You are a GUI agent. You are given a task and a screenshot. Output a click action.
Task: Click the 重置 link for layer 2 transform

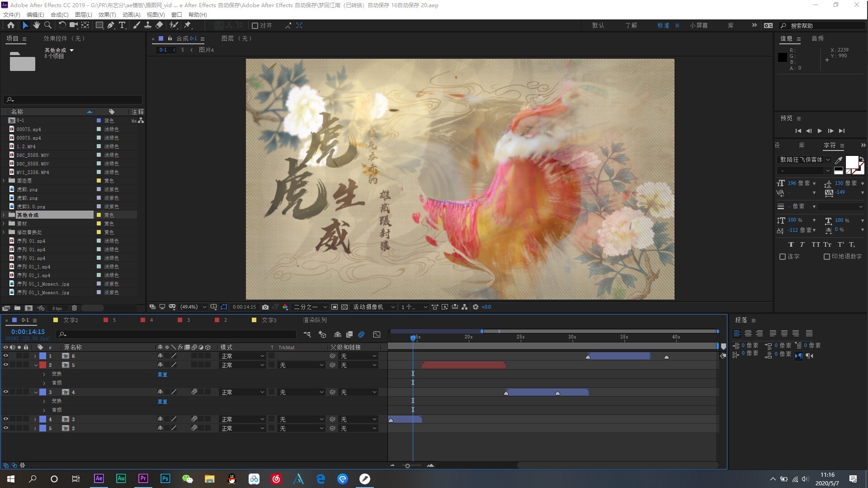[x=162, y=375]
